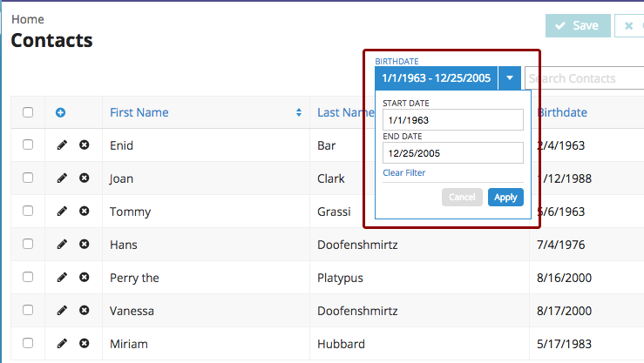Viewport: 644px width, 363px height.
Task: Check the box for Enid's row
Action: (28, 145)
